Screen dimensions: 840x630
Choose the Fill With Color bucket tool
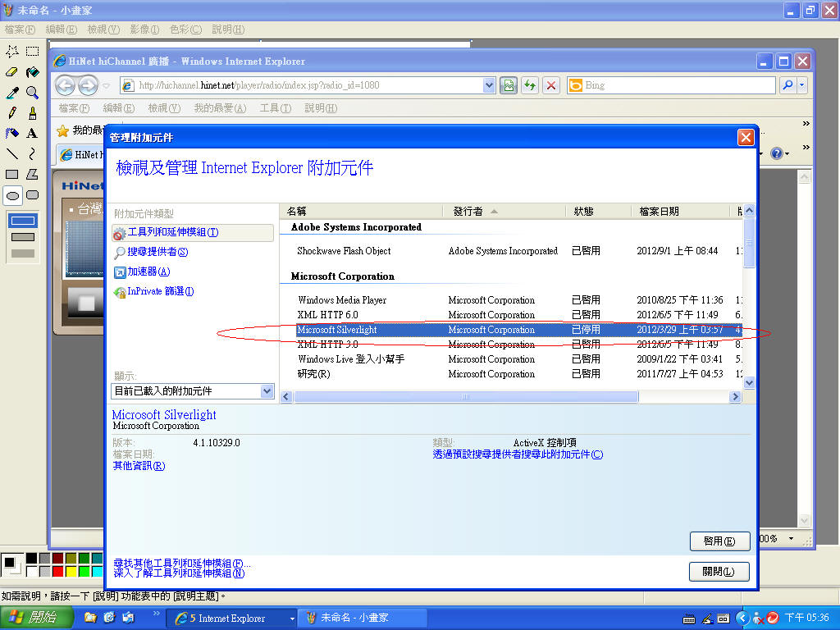click(x=33, y=72)
